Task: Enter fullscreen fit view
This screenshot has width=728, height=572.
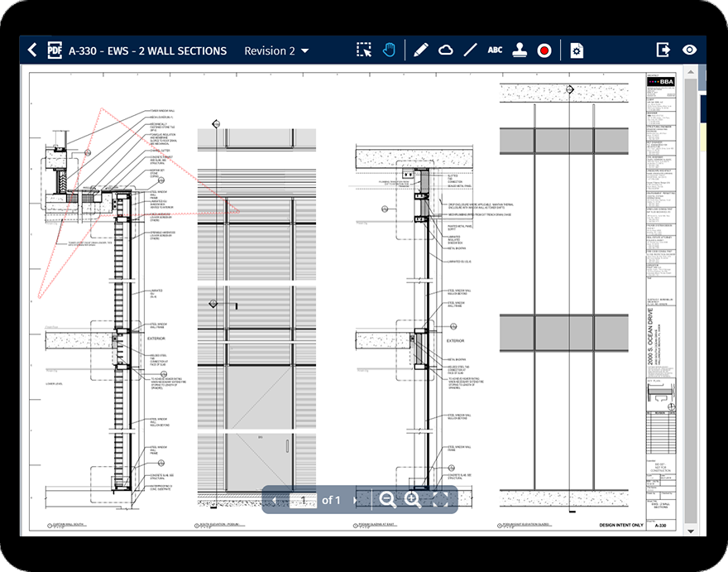Action: [440, 500]
